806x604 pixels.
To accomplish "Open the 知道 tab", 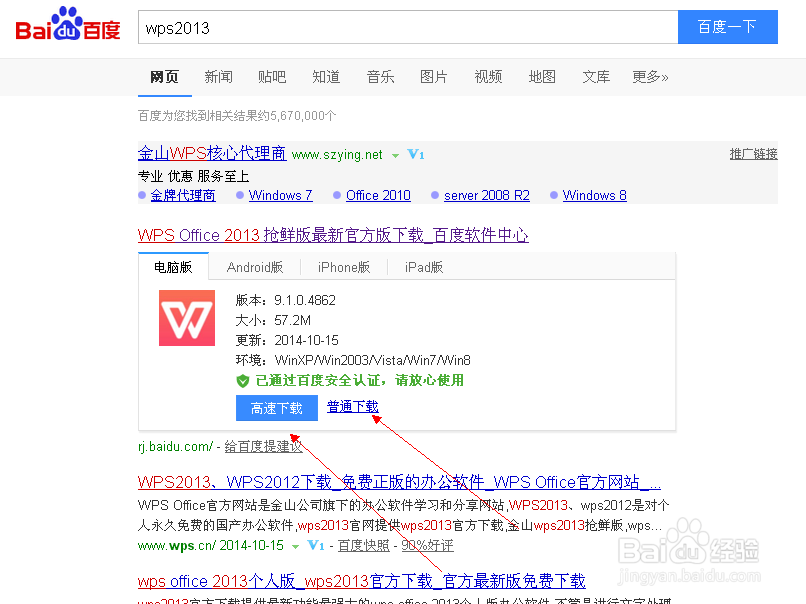I will point(326,77).
